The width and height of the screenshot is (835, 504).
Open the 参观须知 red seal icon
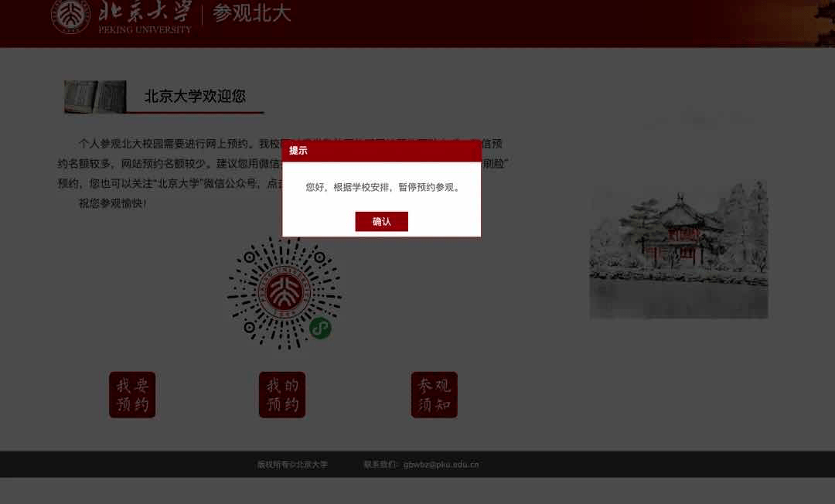435,395
